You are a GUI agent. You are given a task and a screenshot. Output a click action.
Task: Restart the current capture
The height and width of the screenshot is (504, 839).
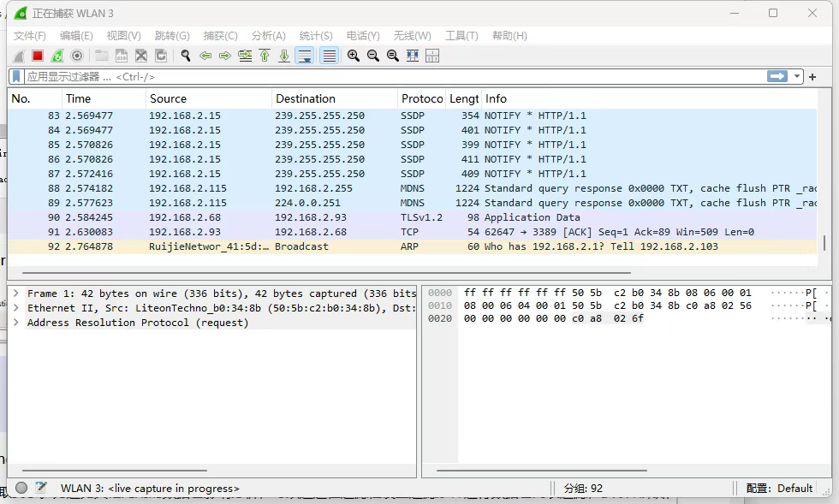coord(57,56)
